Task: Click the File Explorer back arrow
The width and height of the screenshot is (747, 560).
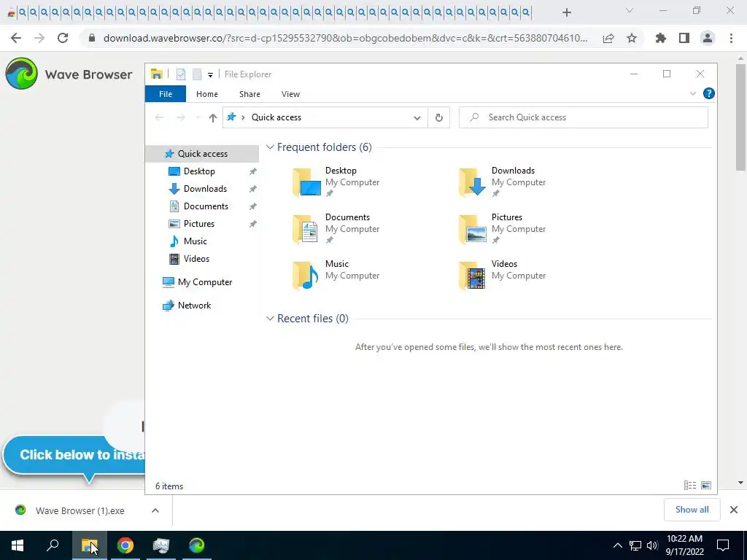Action: coord(160,117)
